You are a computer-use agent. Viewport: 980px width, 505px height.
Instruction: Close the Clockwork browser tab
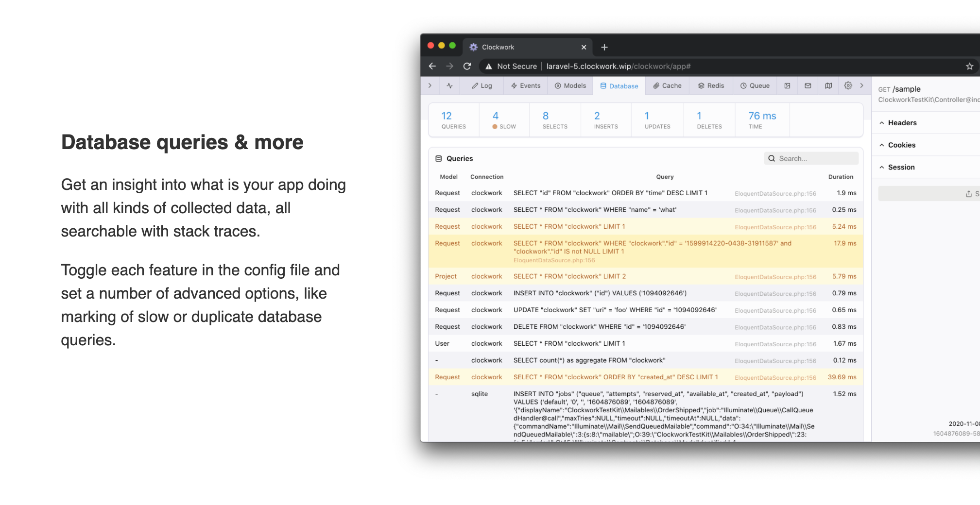[x=584, y=47]
